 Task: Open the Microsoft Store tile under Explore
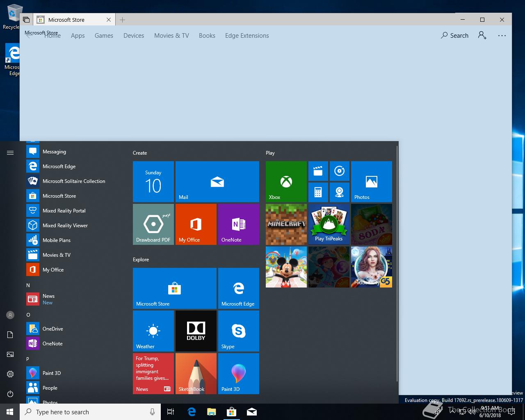[175, 288]
